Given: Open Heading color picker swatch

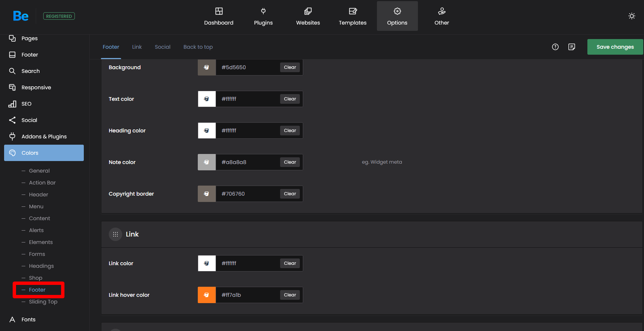Looking at the screenshot, I should pyautogui.click(x=207, y=131).
